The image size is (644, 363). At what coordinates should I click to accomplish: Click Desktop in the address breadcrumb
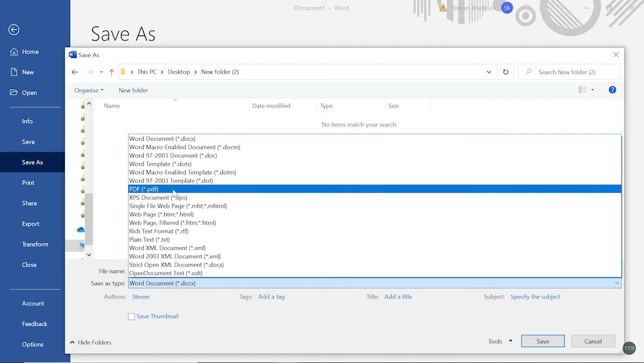click(x=178, y=72)
